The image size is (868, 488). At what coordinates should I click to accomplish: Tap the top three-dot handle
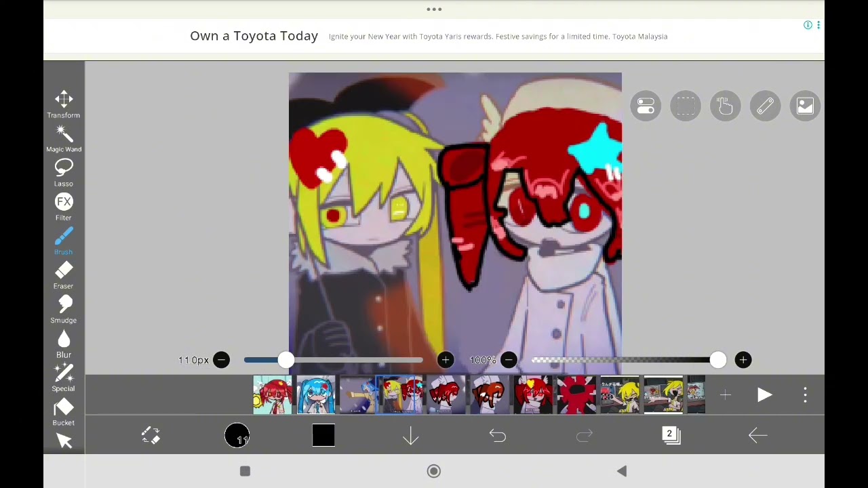pyautogui.click(x=434, y=9)
